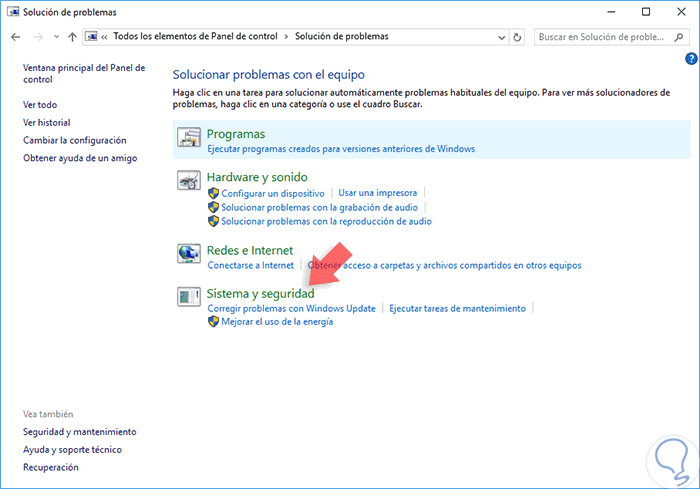700x489 pixels.
Task: Open Ejecutar programas creados para versiones anteriores
Action: (341, 149)
